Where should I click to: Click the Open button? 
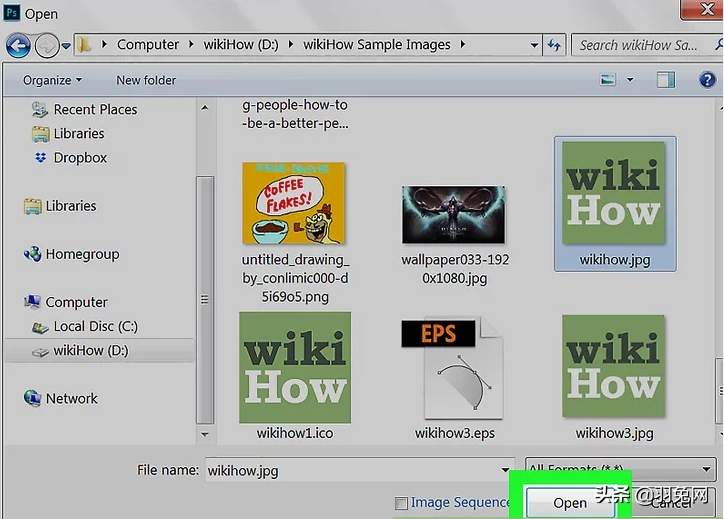(x=570, y=503)
